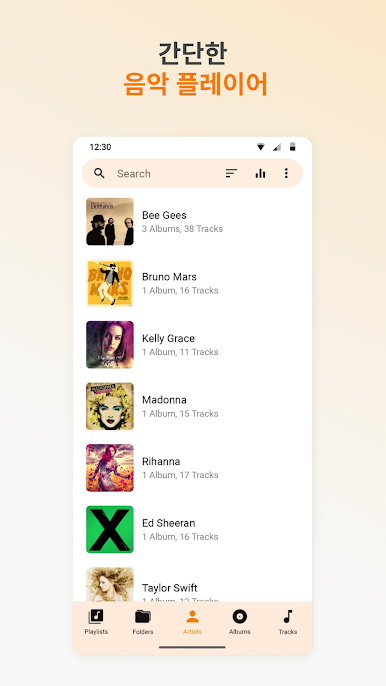Image resolution: width=386 pixels, height=686 pixels.
Task: Switch to the Tracks tab
Action: pos(288,622)
